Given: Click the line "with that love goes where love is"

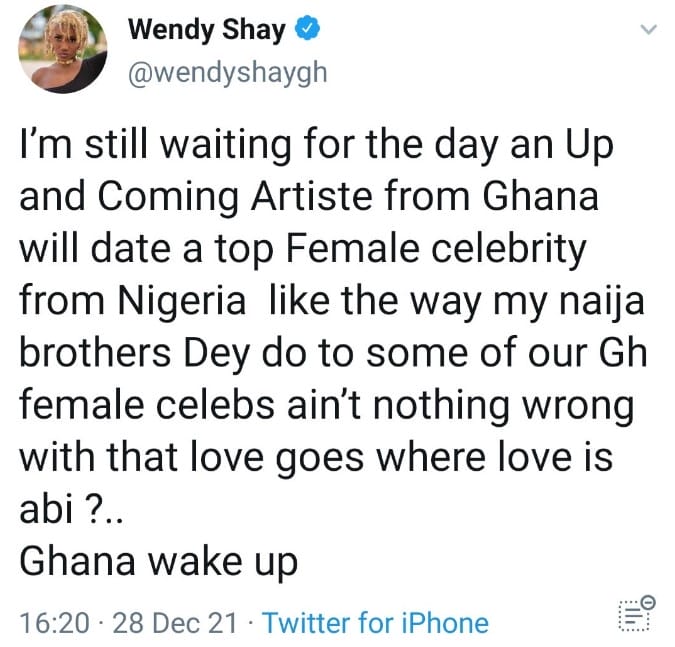Looking at the screenshot, I should pos(312,459).
